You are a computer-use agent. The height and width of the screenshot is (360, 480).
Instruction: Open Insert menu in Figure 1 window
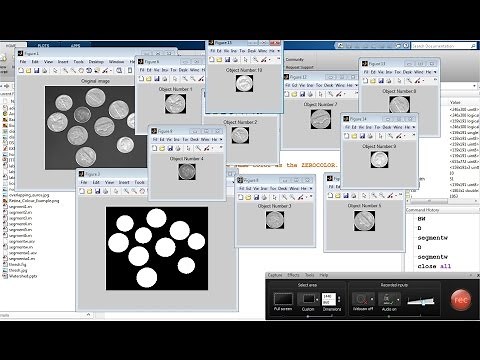coord(63,62)
